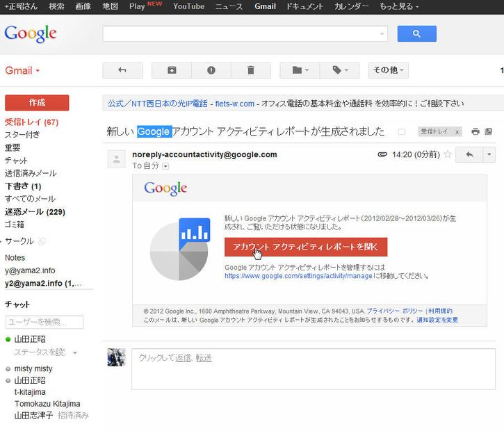Open 地図 maps in top bar

pos(110,6)
